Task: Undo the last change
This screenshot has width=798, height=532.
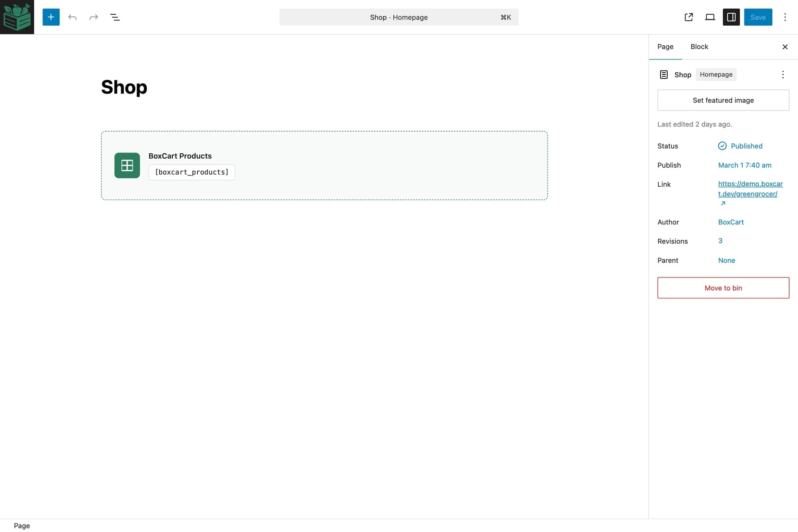Action: click(72, 17)
